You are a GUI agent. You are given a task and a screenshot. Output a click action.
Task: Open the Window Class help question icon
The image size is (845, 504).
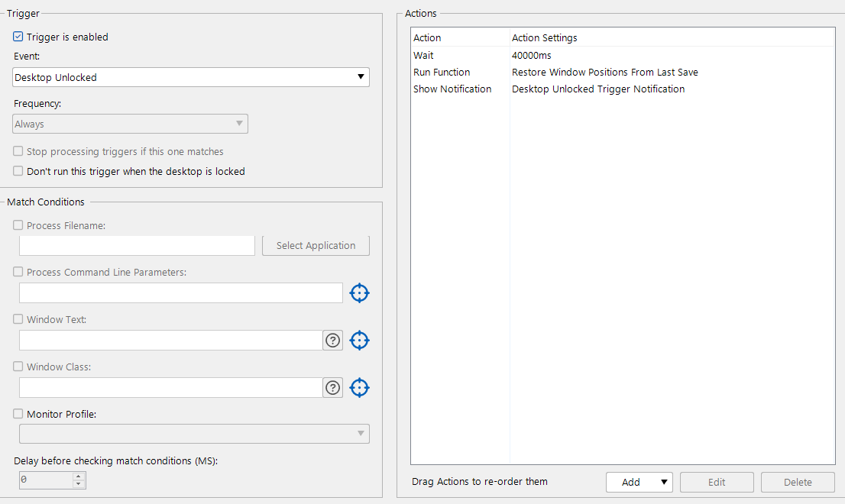[332, 388]
